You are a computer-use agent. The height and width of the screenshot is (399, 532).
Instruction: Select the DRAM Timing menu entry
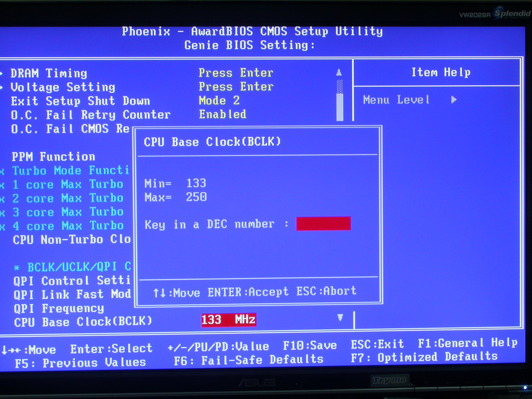(x=49, y=73)
